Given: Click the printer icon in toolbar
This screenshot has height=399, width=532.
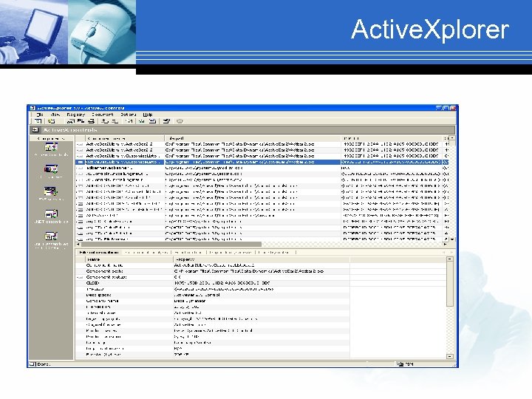Looking at the screenshot, I should [x=92, y=121].
